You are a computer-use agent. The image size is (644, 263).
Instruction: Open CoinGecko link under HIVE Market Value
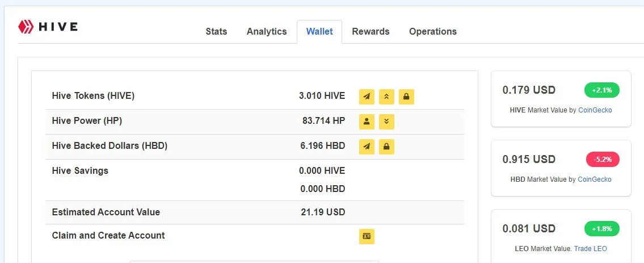(x=595, y=110)
